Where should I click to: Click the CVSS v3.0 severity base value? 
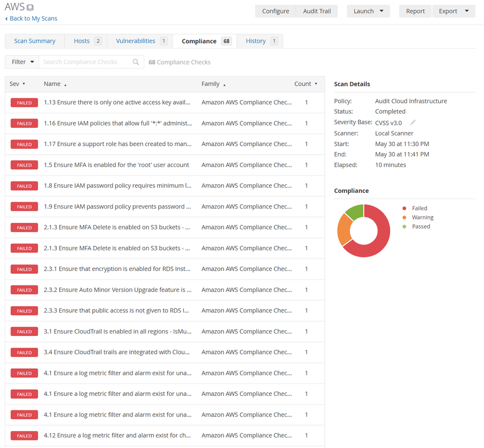pyautogui.click(x=388, y=123)
